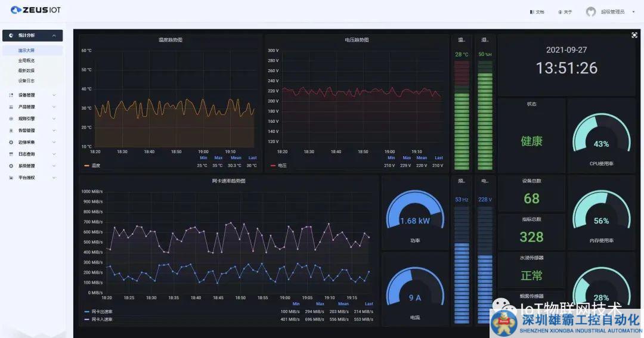Screen dimensions: 644x338
Task: Open the 文档 link in the header
Action: 537,12
